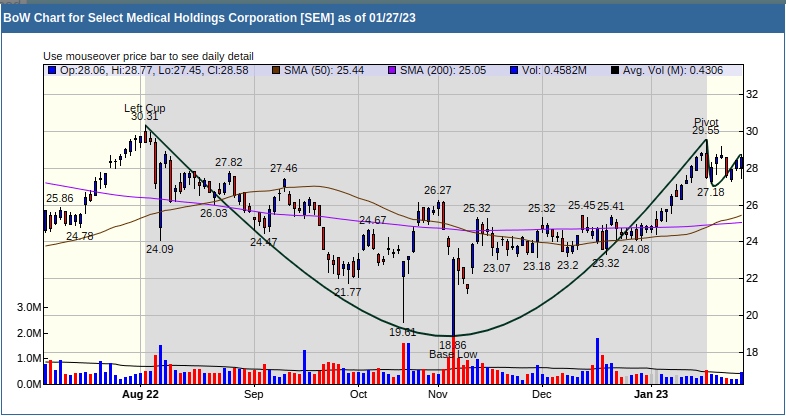Click the 23.18 low price label
The image size is (786, 416).
click(537, 266)
